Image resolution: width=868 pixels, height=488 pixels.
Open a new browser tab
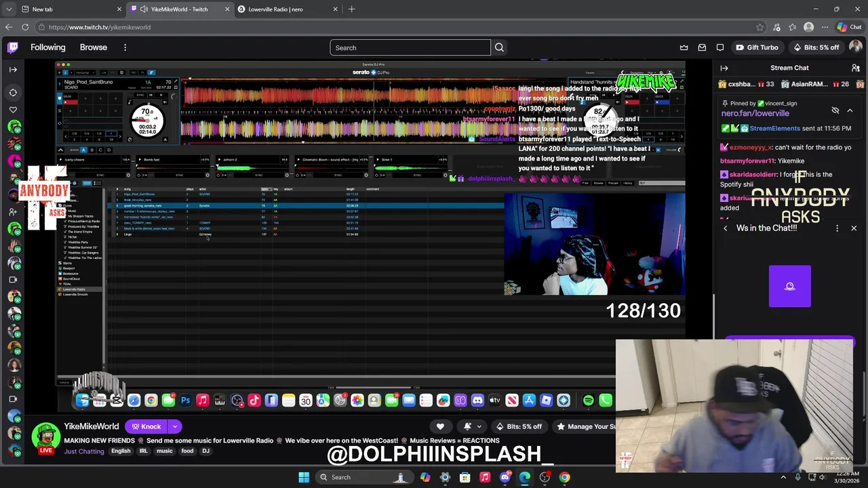point(351,9)
